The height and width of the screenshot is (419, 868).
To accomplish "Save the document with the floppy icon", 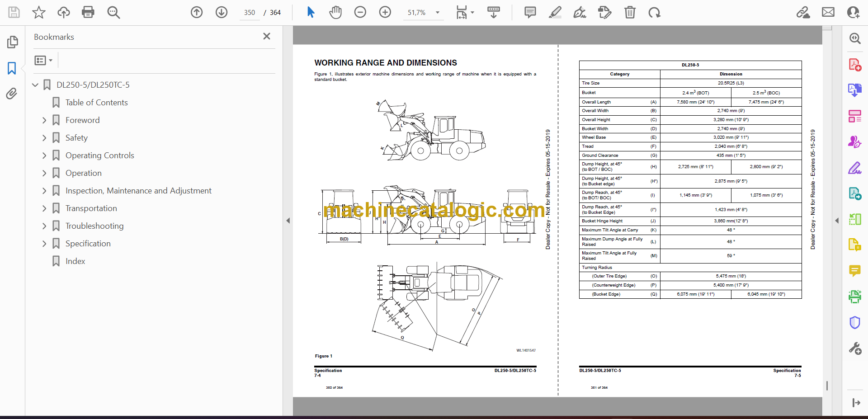I will click(x=14, y=12).
